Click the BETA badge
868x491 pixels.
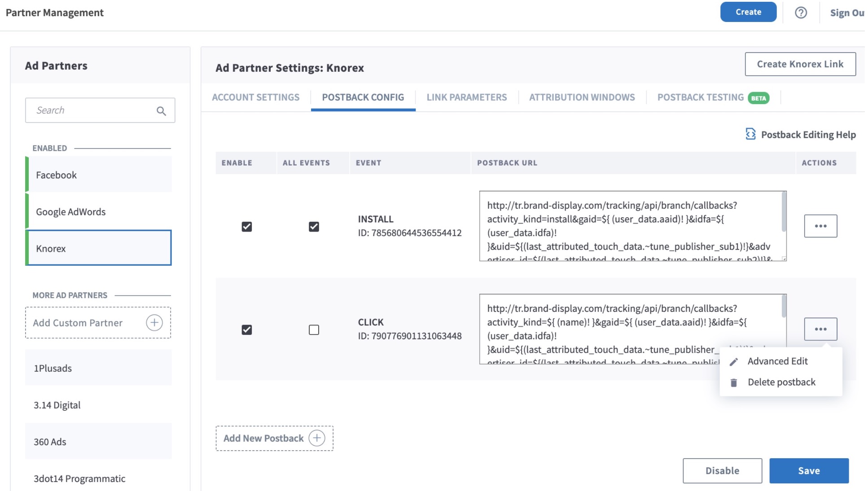tap(758, 98)
